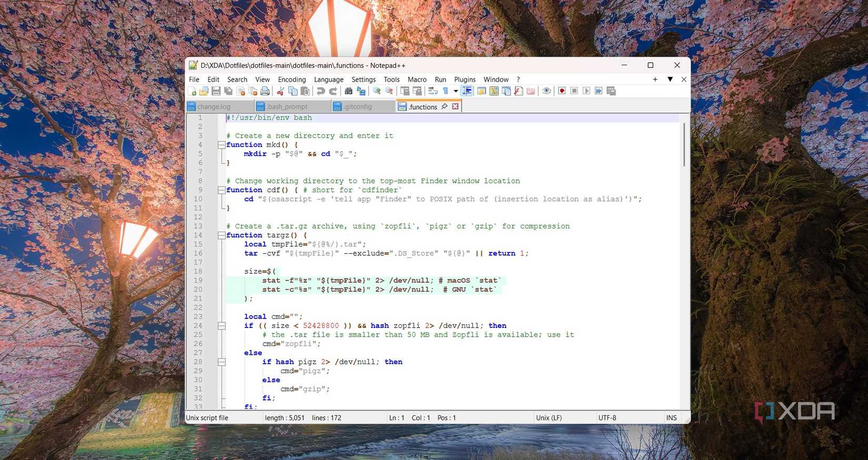Click the Undo arrow icon
The height and width of the screenshot is (460, 868).
tap(320, 91)
